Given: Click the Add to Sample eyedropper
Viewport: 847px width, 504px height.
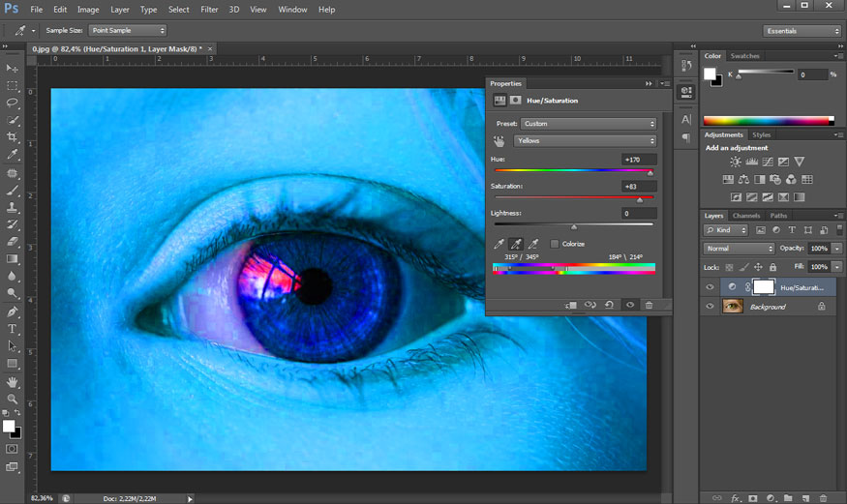Looking at the screenshot, I should click(516, 244).
